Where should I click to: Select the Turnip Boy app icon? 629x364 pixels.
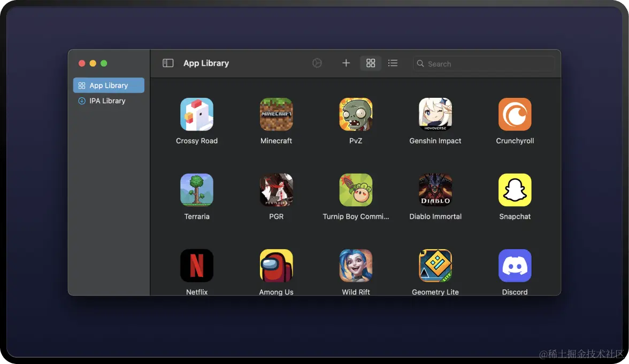pyautogui.click(x=356, y=190)
